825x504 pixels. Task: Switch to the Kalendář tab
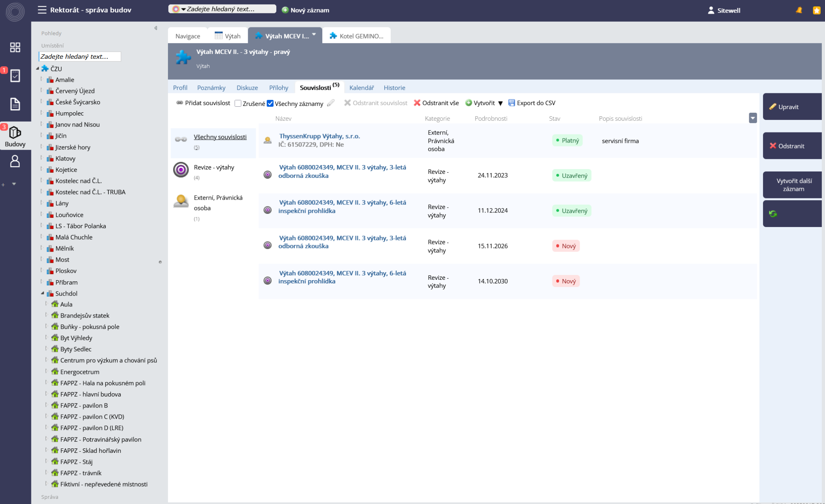[x=361, y=87]
